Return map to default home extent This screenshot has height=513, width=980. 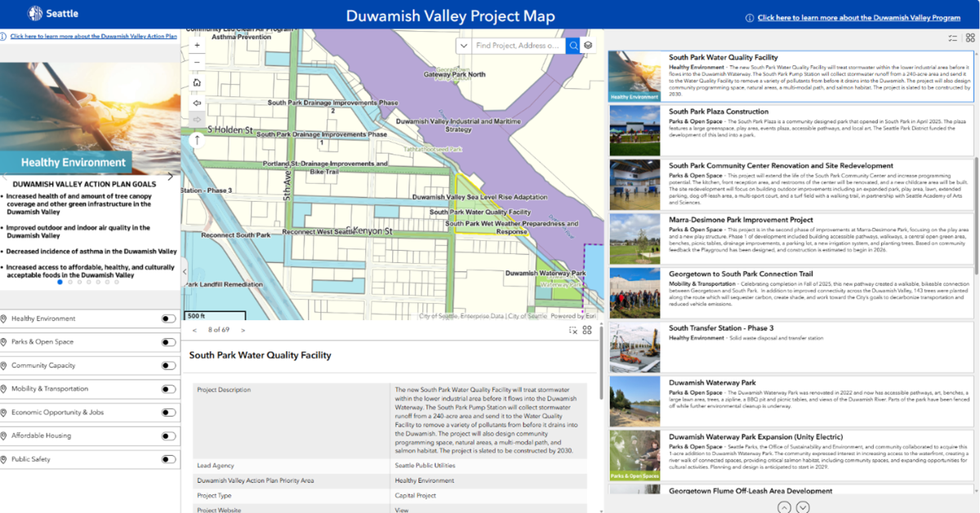point(197,82)
